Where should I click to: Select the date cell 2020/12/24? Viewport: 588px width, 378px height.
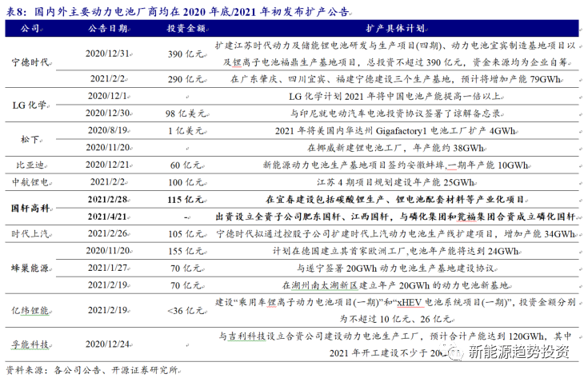(x=108, y=344)
